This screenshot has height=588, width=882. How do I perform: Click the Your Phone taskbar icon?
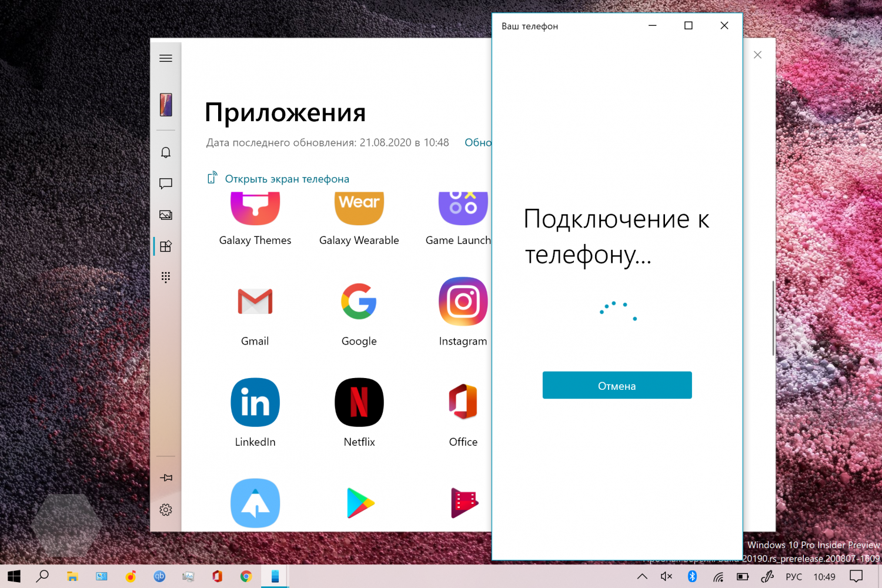coord(275,576)
